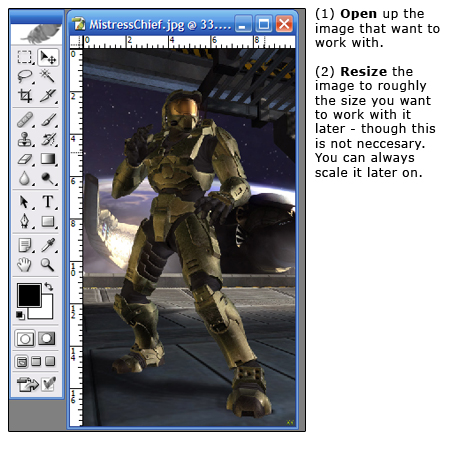Switch to Quick Mask Mode
Screen dimensions: 450x450
[47, 338]
